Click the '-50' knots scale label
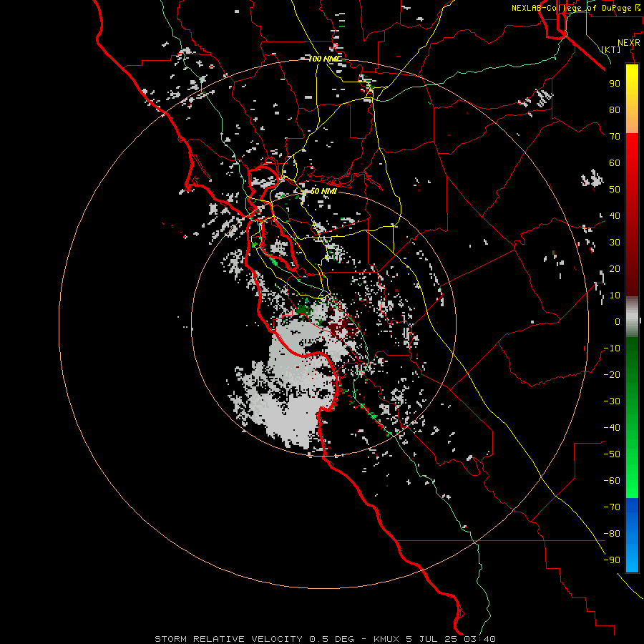The width and height of the screenshot is (644, 644). point(612,454)
